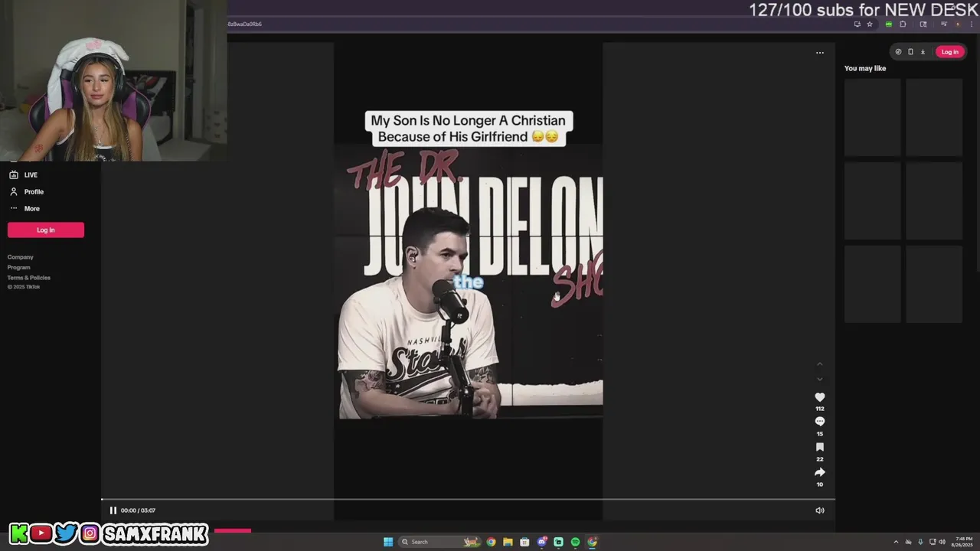Click the taskbar microphone icon
The width and height of the screenshot is (980, 551).
coord(920,542)
